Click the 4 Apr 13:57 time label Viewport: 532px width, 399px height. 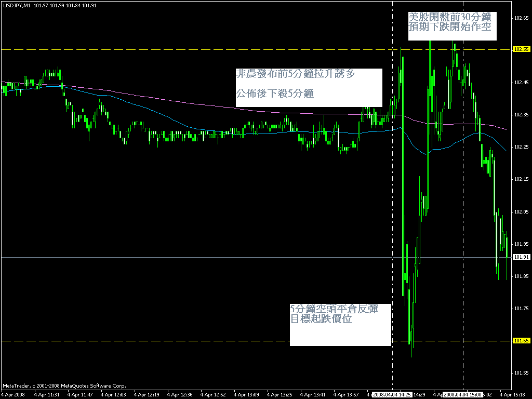346,395
